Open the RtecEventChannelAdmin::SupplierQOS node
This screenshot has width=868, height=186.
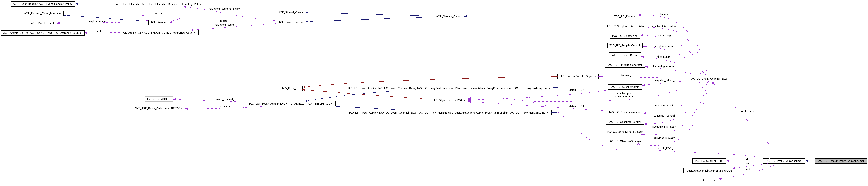709,171
